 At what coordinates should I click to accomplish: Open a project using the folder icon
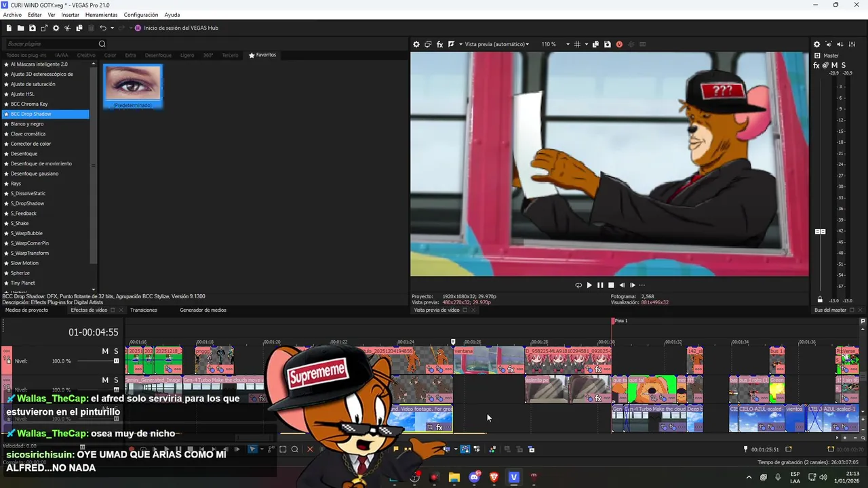click(21, 28)
